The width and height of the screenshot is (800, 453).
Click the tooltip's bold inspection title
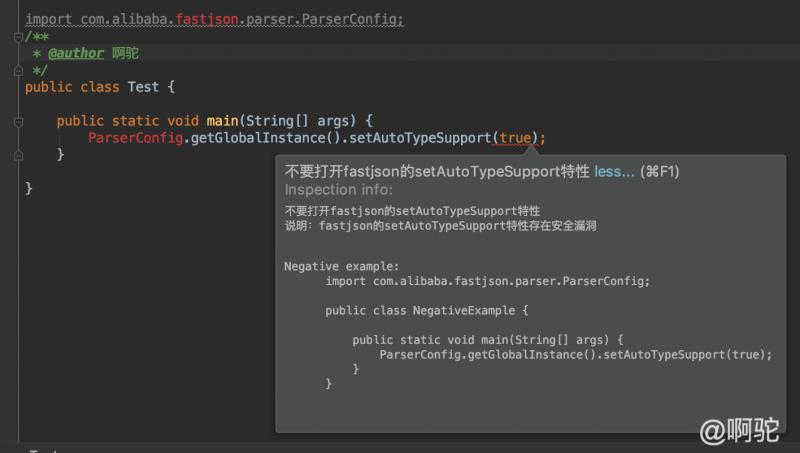point(437,172)
